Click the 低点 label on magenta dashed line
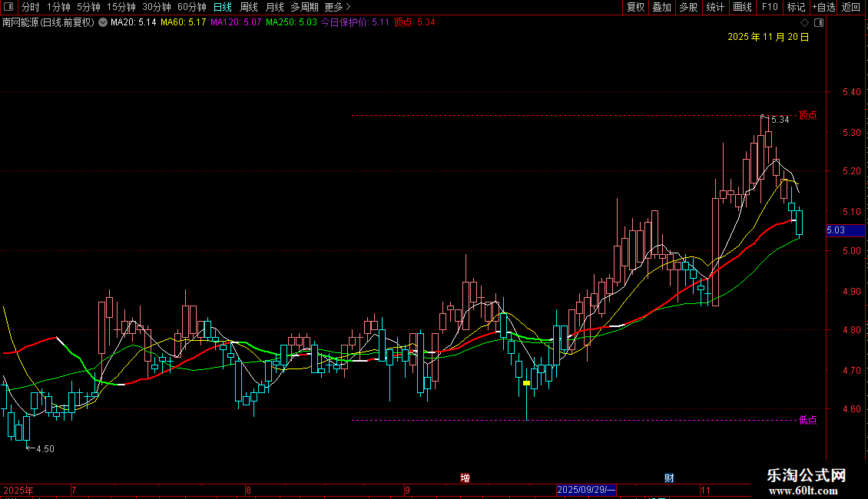The image size is (868, 499). pos(807,420)
